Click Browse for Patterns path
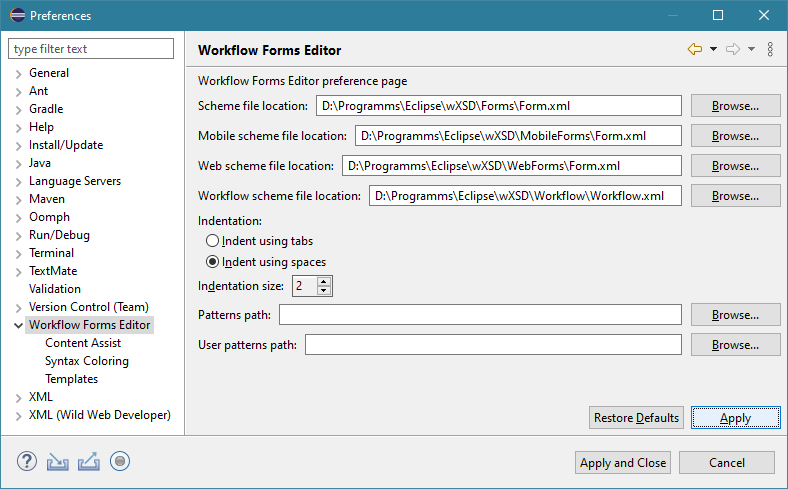This screenshot has height=489, width=788. tap(735, 315)
